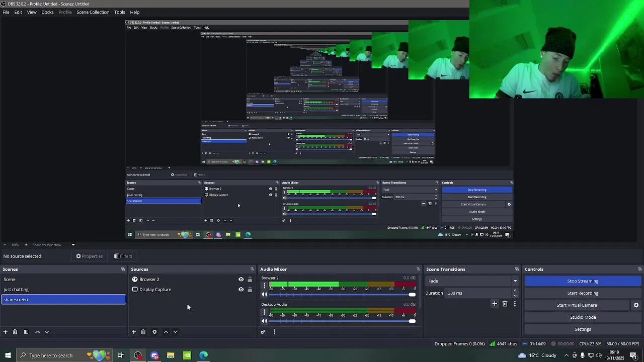The image size is (644, 362).
Task: Open the Scene Collection menu
Action: [x=93, y=12]
